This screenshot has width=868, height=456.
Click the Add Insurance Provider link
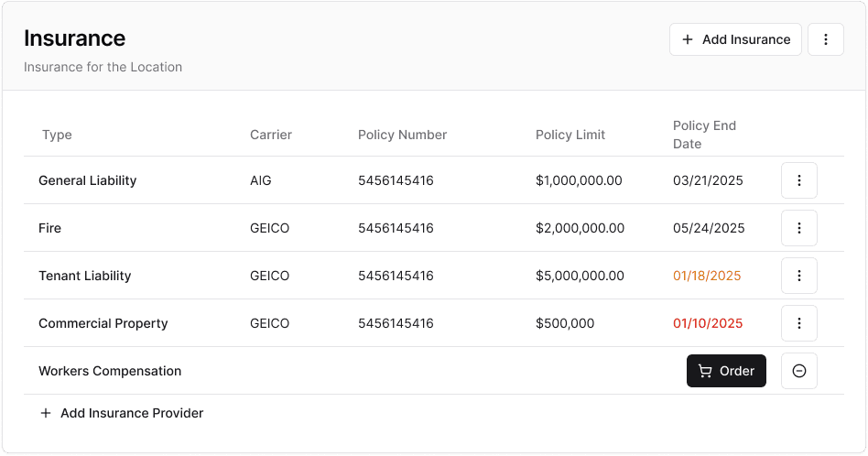pyautogui.click(x=132, y=413)
